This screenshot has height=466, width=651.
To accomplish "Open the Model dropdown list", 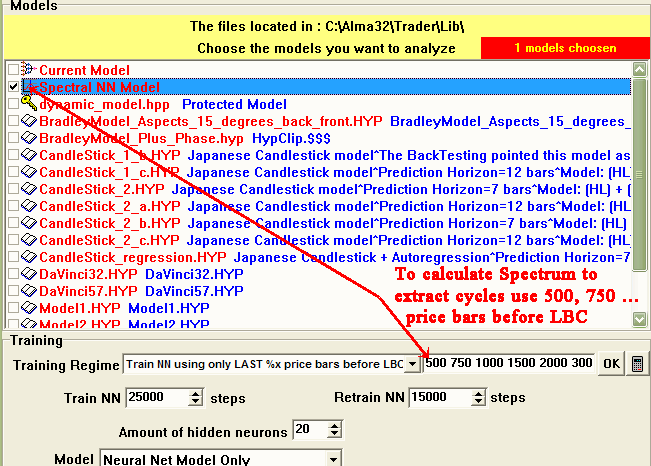I will point(333,460).
